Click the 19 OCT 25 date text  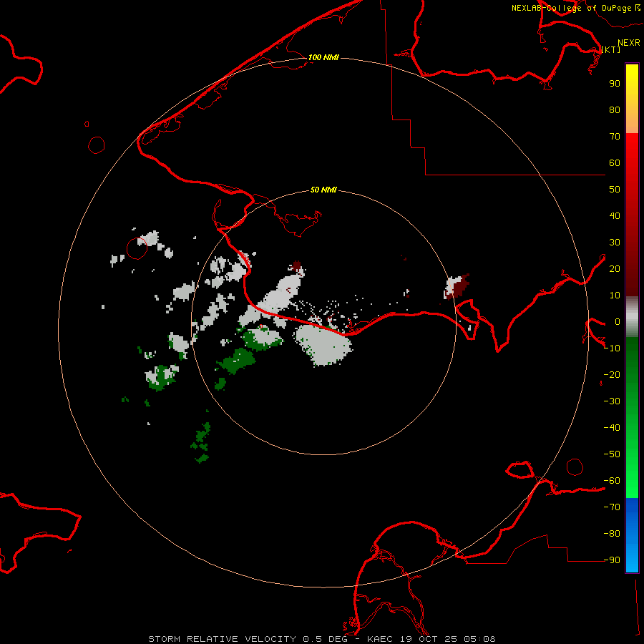(431, 639)
